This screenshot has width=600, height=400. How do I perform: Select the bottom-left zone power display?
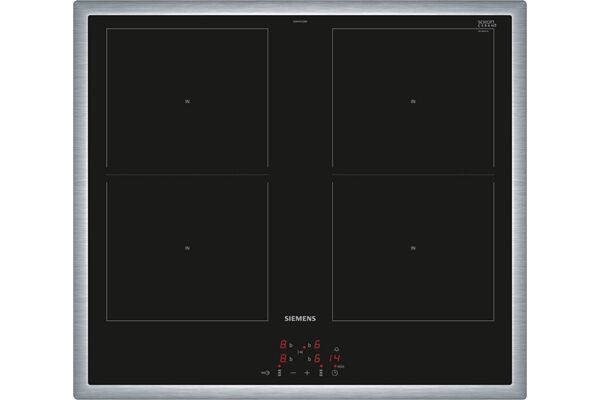(x=283, y=358)
